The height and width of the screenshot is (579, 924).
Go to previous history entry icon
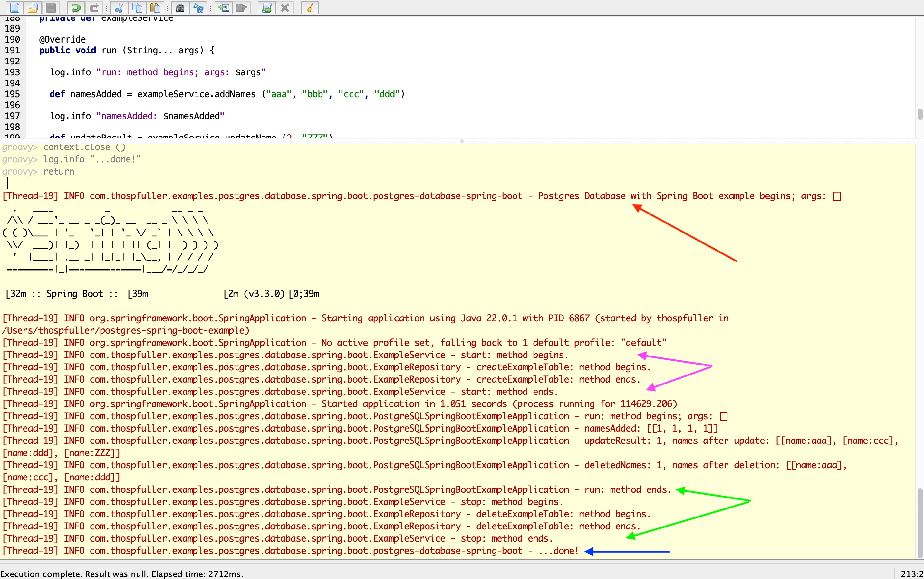(x=223, y=8)
